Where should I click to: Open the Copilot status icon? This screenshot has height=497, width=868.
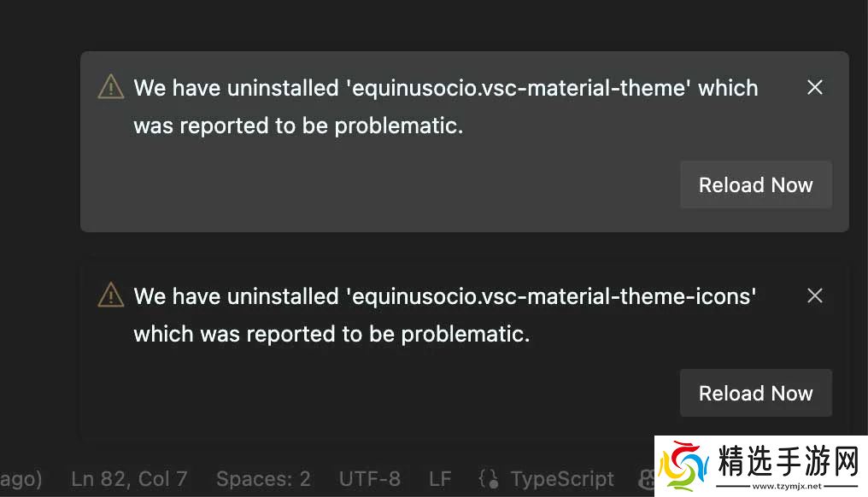tap(647, 479)
